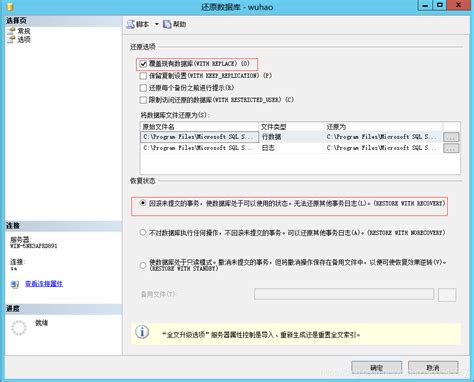Image resolution: width=474 pixels, height=382 pixels.
Task: Minimize the 还原数据库 window
Action: tap(425, 5)
